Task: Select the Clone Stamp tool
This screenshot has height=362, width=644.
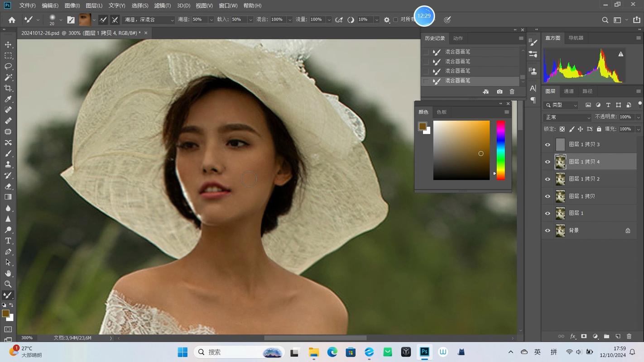Action: 8,165
